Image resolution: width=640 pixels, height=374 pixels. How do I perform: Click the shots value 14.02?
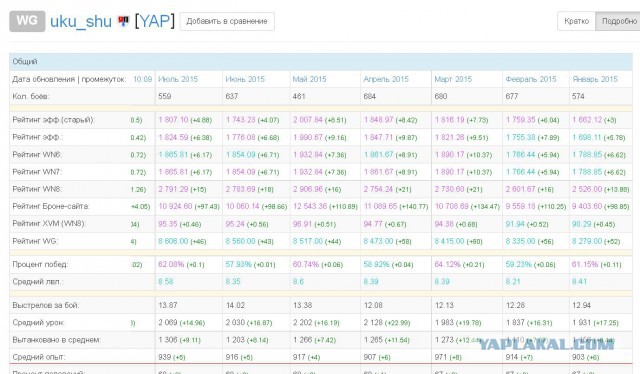(235, 305)
